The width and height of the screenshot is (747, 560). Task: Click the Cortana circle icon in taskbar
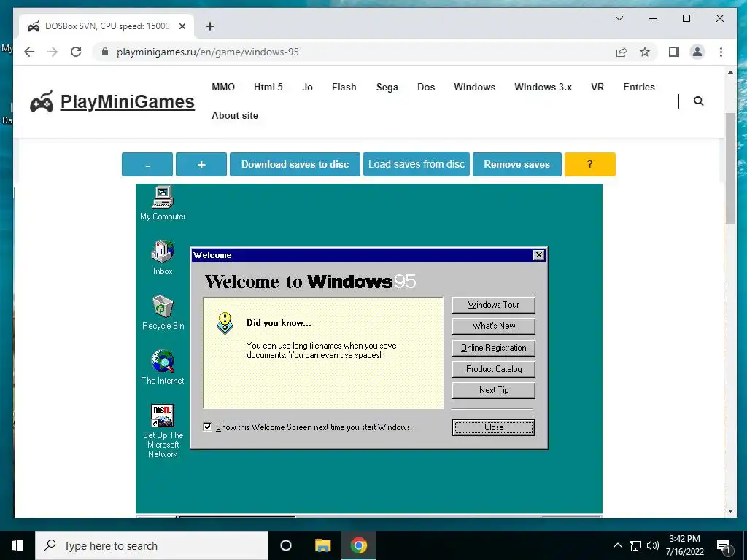(x=285, y=545)
